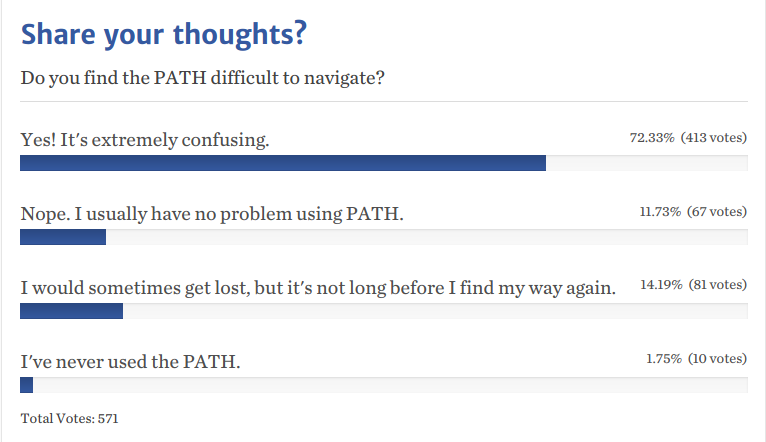The image size is (766, 442).
Task: Click the "(10 votes)" count
Action: (x=718, y=358)
